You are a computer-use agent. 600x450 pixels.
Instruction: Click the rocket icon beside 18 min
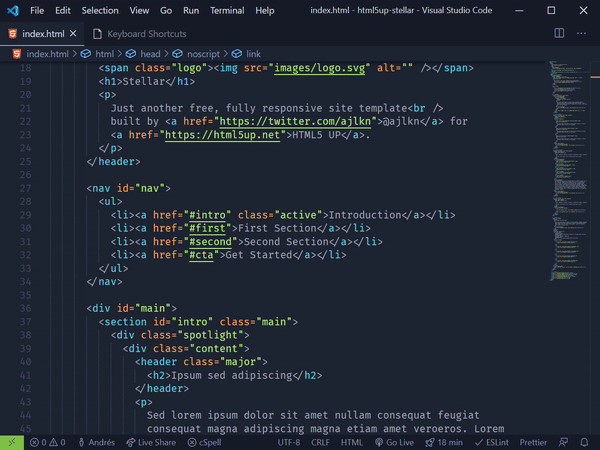coord(430,442)
